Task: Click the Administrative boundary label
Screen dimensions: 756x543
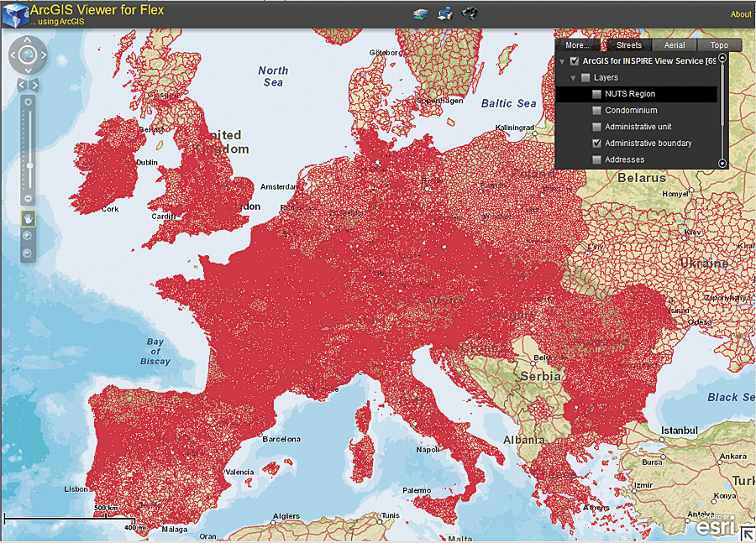Action: click(x=648, y=144)
